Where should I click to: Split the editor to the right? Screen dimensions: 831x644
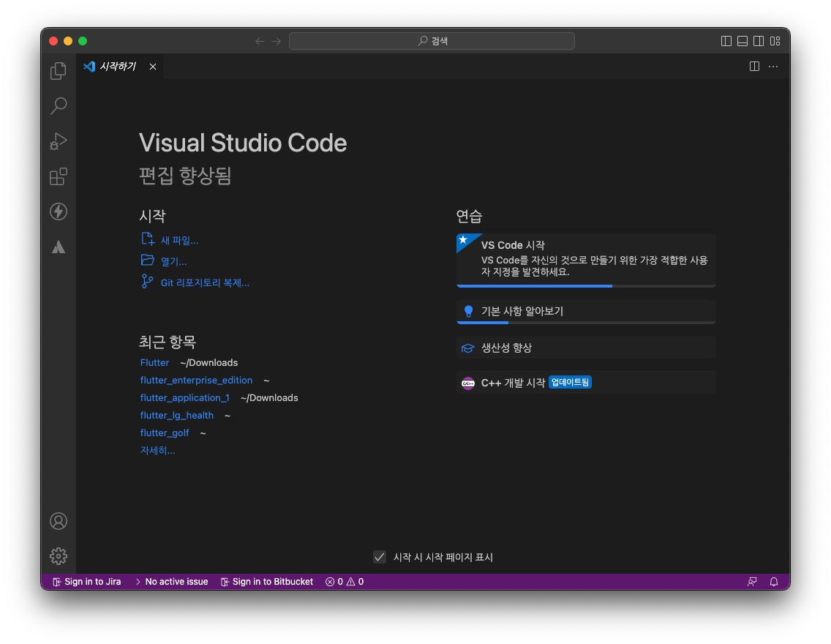pyautogui.click(x=755, y=67)
